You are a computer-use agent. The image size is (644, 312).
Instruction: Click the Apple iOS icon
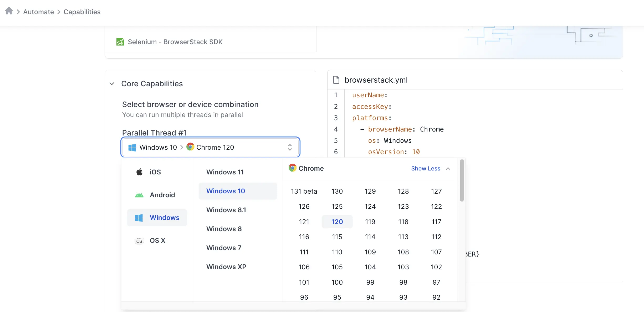coord(139,172)
